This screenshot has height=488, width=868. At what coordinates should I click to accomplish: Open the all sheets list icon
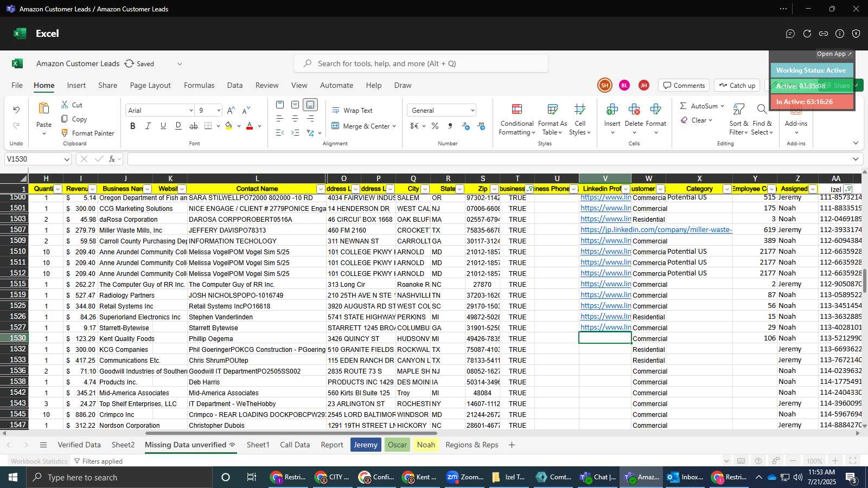43,445
